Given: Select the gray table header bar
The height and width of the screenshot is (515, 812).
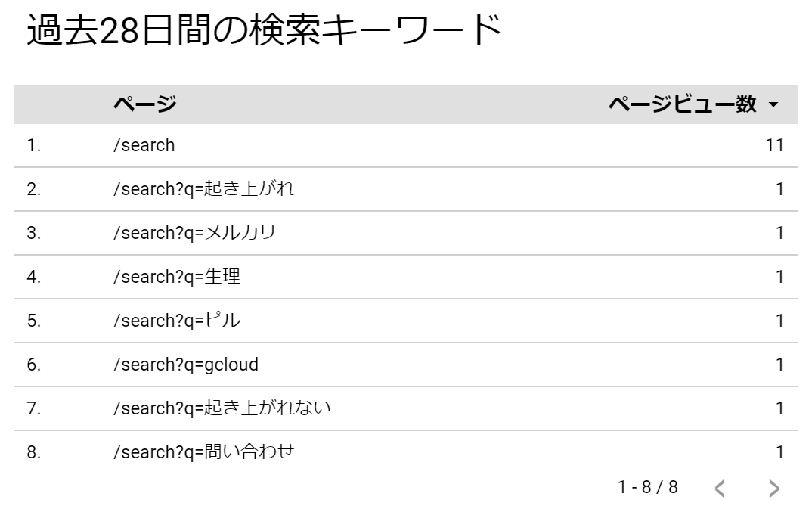Looking at the screenshot, I should 404,106.
